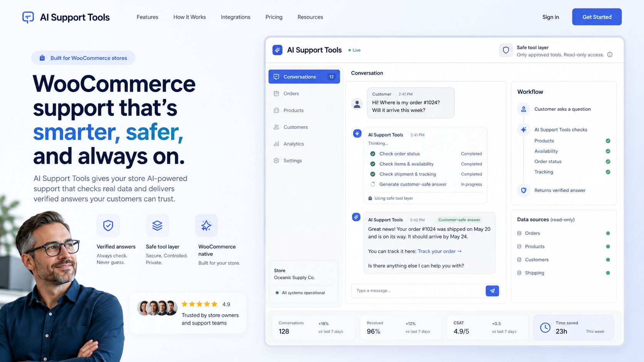Click green check for Order status in Workflow
This screenshot has width=644, height=362.
click(608, 162)
